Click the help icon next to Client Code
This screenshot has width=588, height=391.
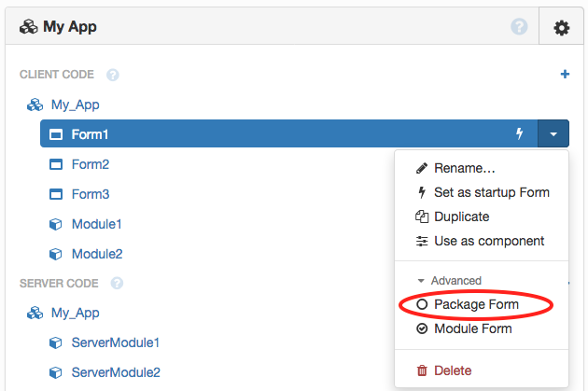[113, 75]
